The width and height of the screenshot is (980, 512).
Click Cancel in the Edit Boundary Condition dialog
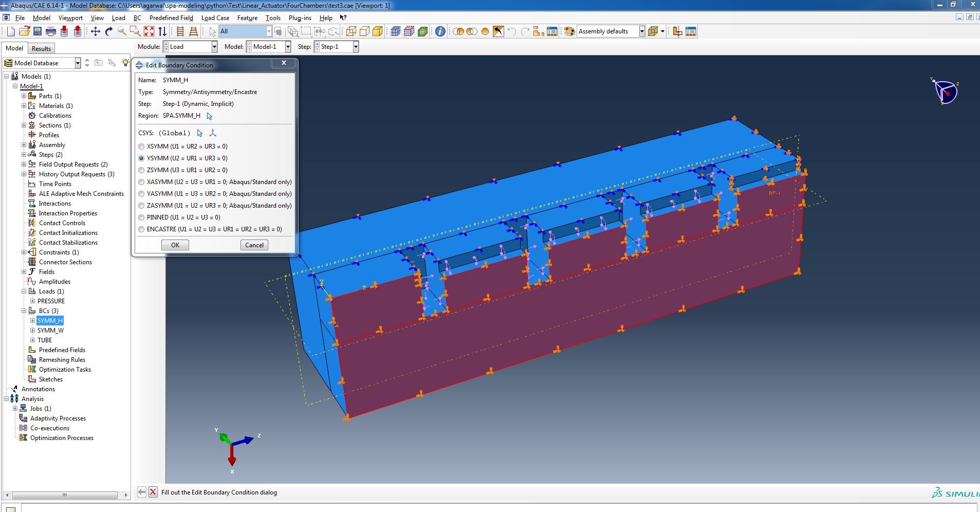254,245
